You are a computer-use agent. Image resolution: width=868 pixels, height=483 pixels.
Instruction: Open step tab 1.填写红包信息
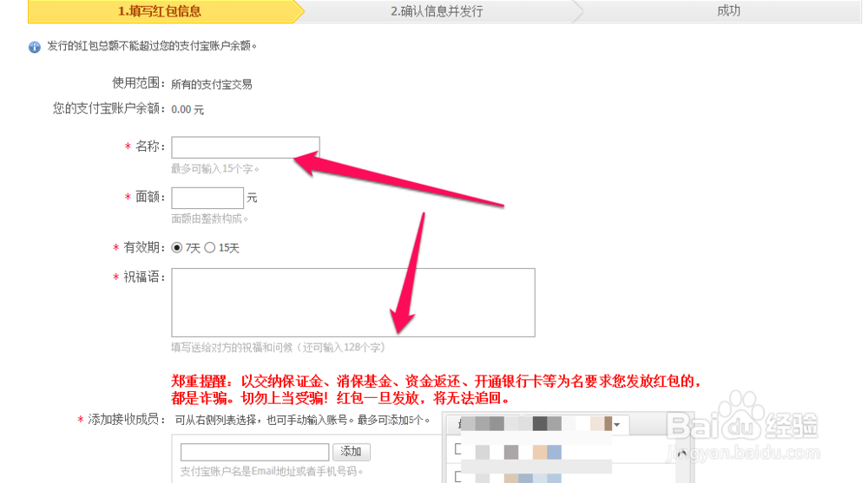pos(160,11)
